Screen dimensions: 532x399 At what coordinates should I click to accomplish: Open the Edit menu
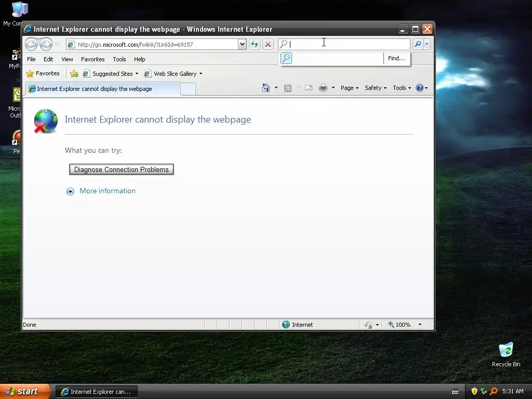[48, 59]
